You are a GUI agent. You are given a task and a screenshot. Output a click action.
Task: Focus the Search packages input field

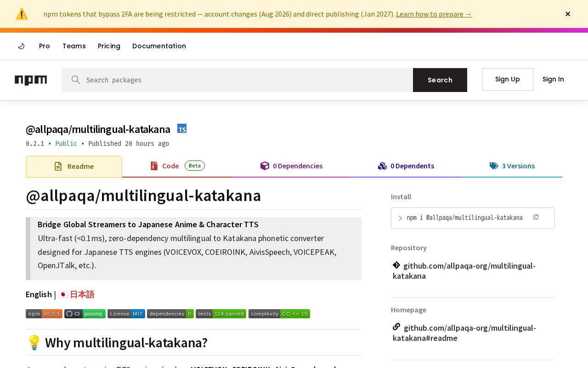(x=237, y=80)
